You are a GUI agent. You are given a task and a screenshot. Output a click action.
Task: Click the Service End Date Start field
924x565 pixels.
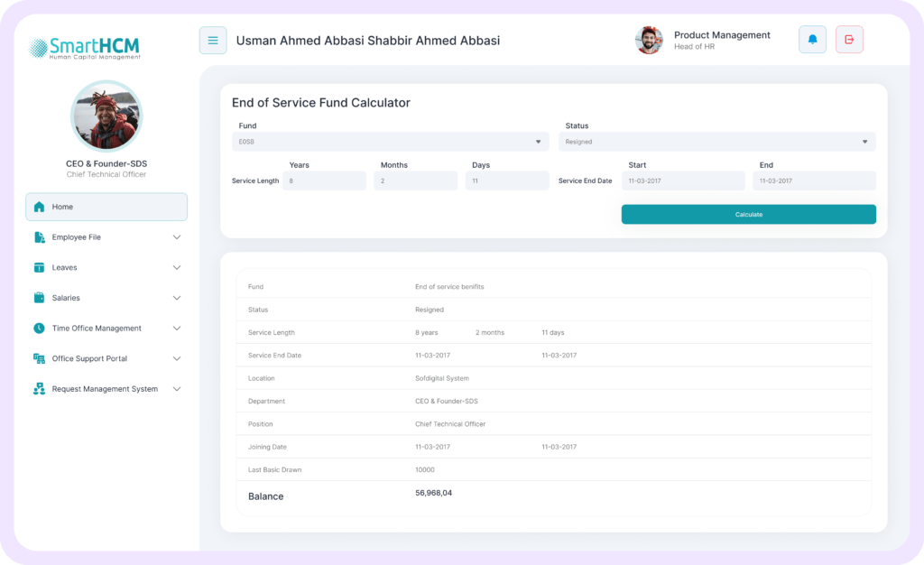pyautogui.click(x=683, y=181)
